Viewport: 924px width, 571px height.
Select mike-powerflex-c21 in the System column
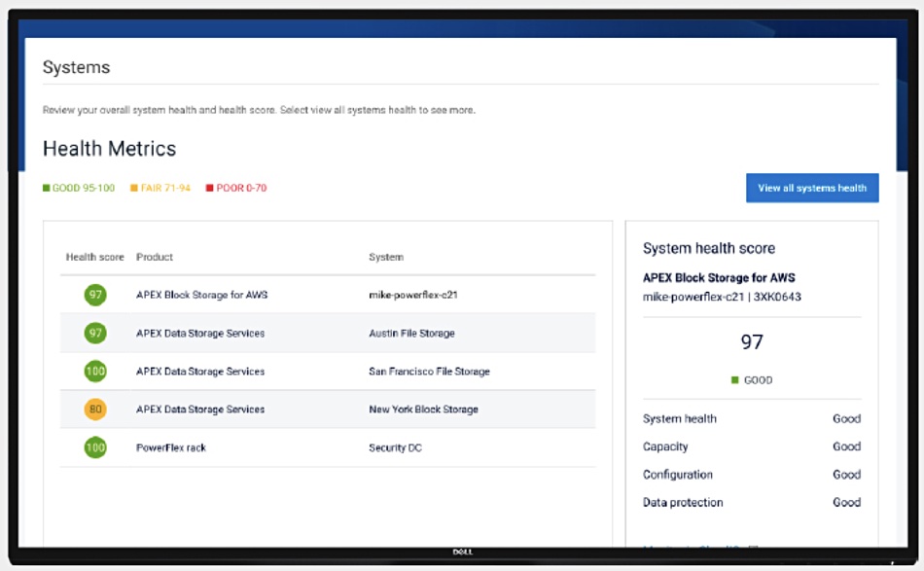tap(413, 295)
